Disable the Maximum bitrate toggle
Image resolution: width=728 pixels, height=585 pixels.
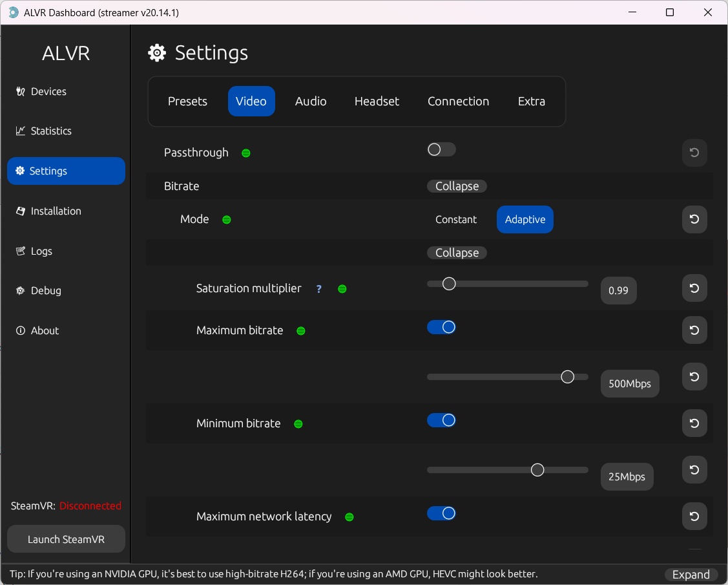441,327
